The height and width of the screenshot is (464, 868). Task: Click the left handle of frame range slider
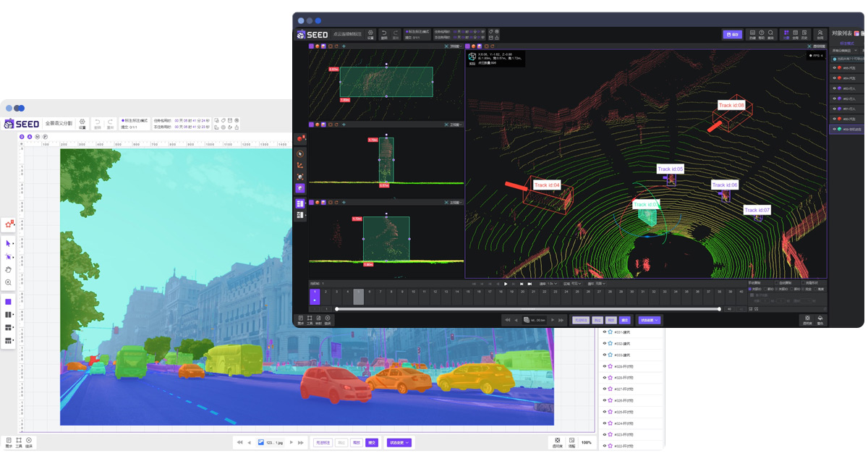336,309
